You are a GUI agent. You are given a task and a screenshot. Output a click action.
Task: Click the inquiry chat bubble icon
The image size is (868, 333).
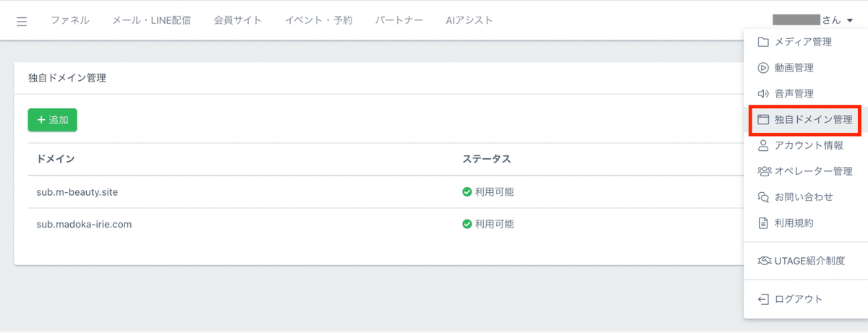tap(762, 197)
